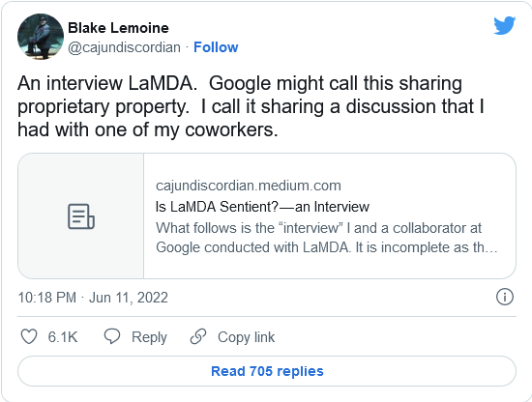
Task: Click the Twitter bird logo
Action: pos(505,25)
